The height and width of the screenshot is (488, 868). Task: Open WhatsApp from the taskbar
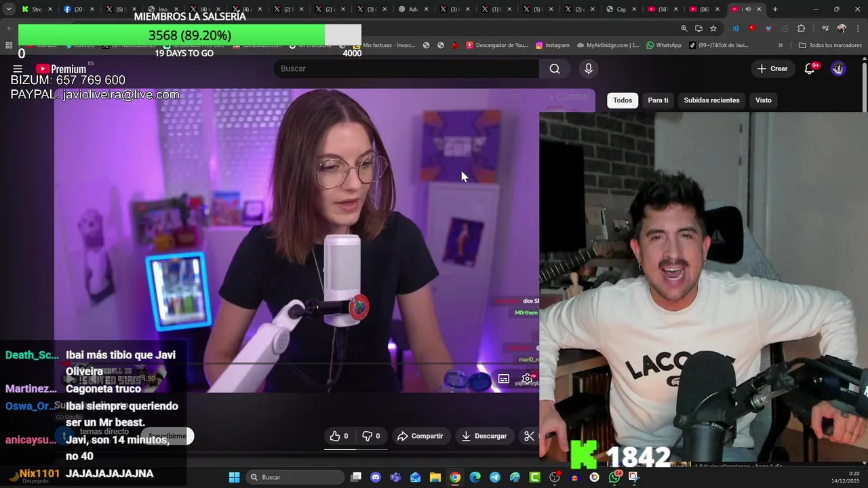pos(614,477)
